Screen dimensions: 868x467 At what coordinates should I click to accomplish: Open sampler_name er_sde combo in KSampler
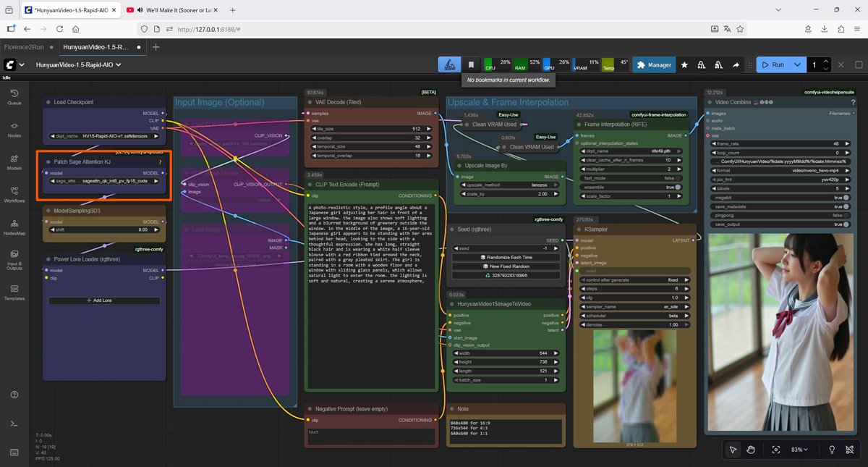click(x=634, y=306)
